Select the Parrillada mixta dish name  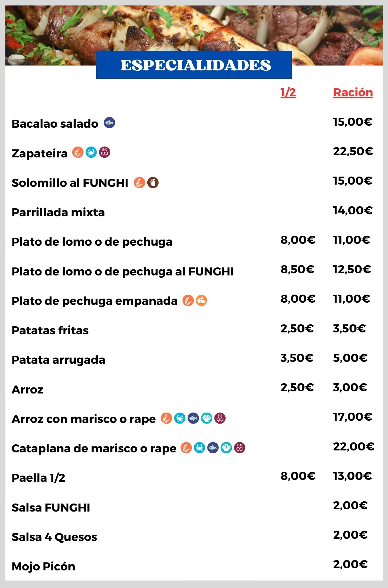click(x=58, y=212)
